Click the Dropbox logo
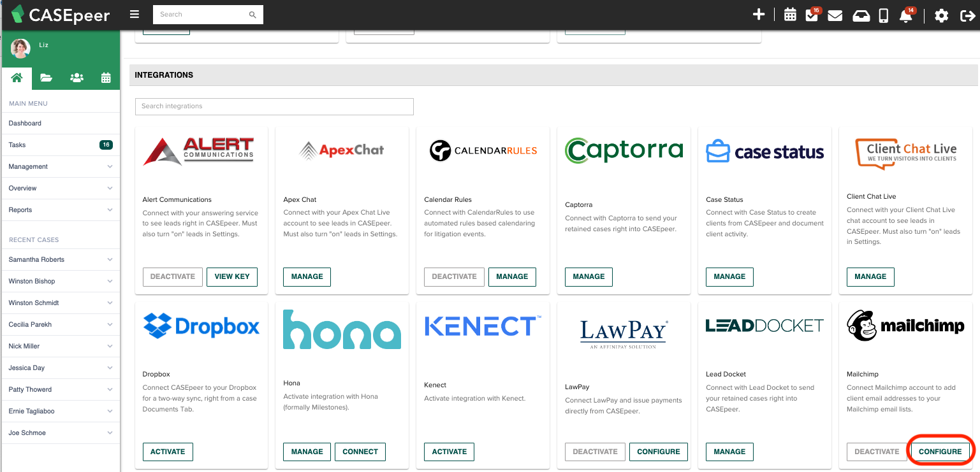The height and width of the screenshot is (472, 980). point(201,327)
